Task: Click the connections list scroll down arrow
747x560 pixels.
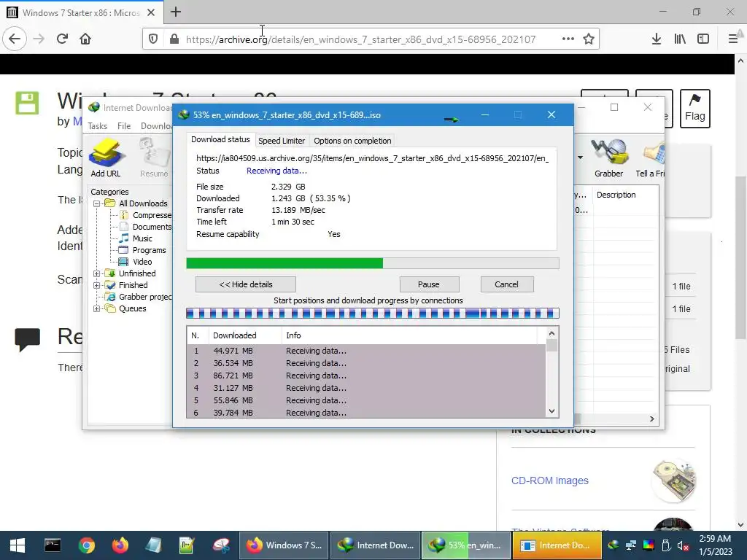Action: (x=551, y=411)
